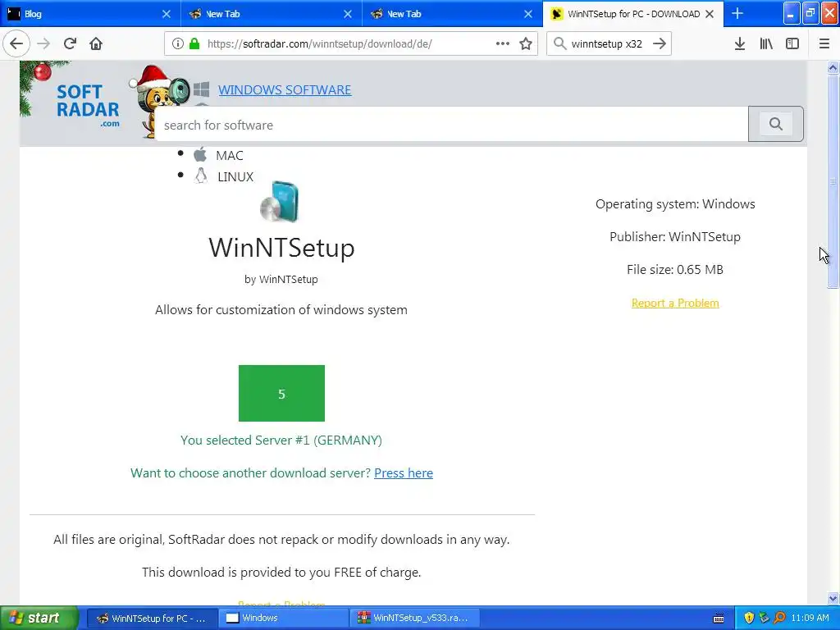The width and height of the screenshot is (840, 630).
Task: Click the search arrow next to winntsetup x32
Action: coord(660,43)
